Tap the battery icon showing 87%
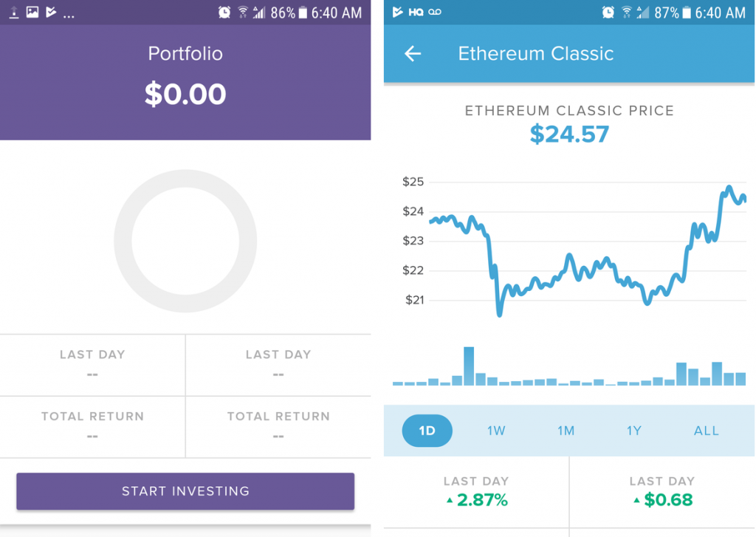Image resolution: width=756 pixels, height=537 pixels. click(x=687, y=13)
